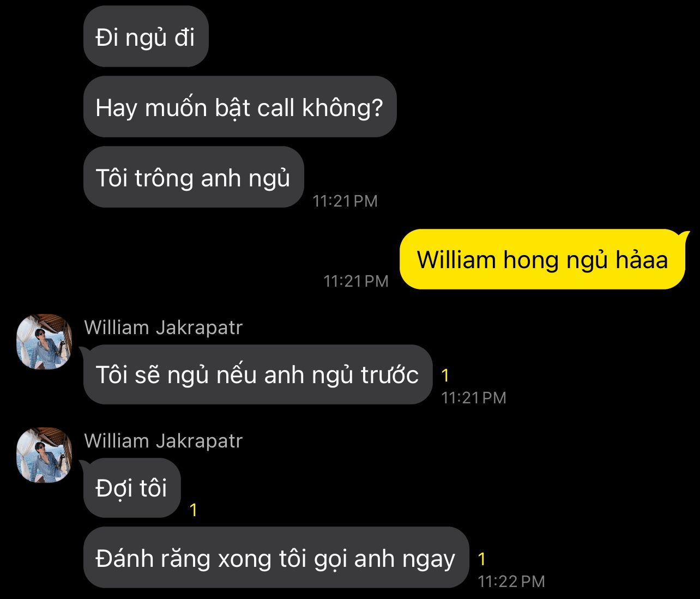Click unread count 1 beside "Đánh răng xong" message

click(x=482, y=559)
